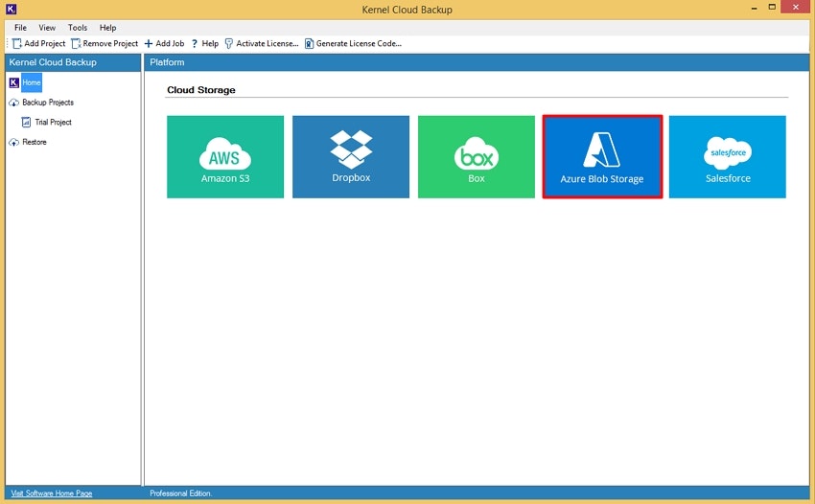815x504 pixels.
Task: Open the Help menu
Action: (x=107, y=28)
